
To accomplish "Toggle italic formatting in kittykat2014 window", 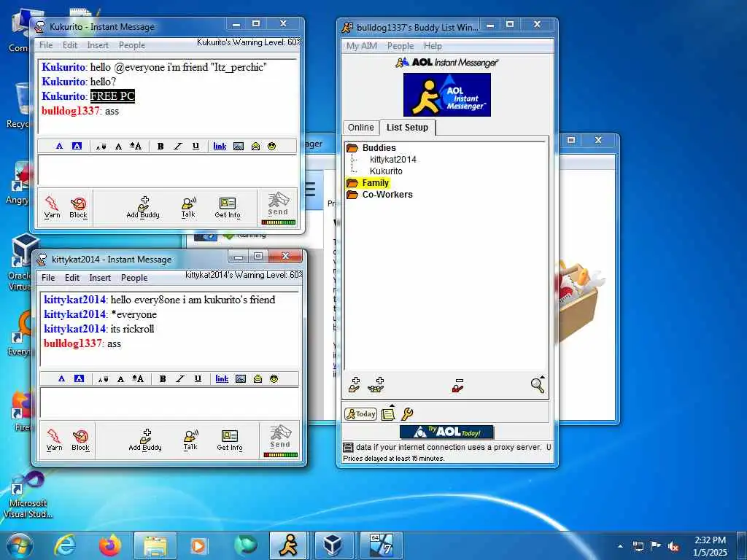I will (180, 379).
